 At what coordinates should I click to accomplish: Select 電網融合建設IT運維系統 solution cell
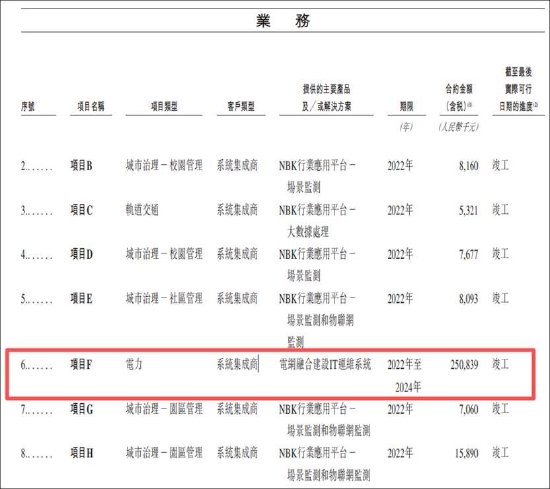[x=325, y=364]
